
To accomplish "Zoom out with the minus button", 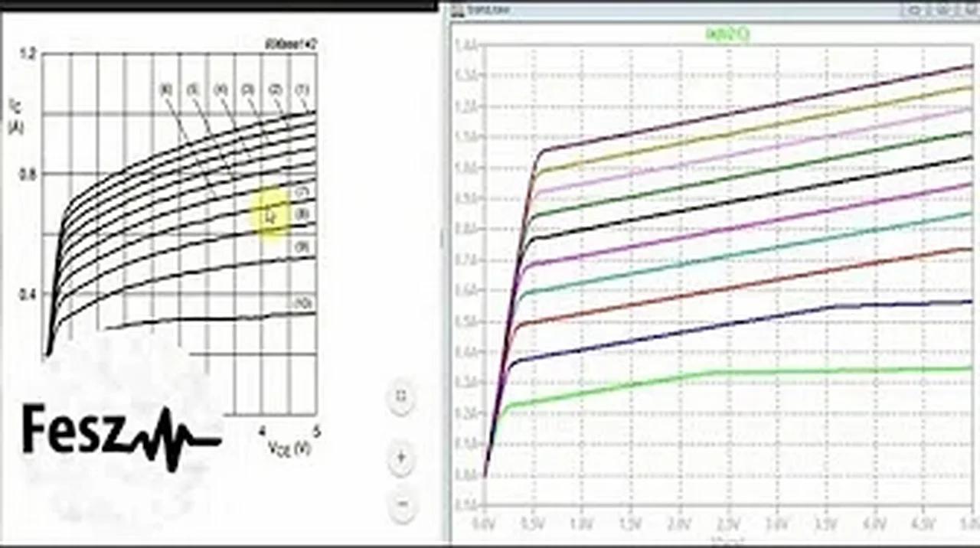I will (x=400, y=505).
